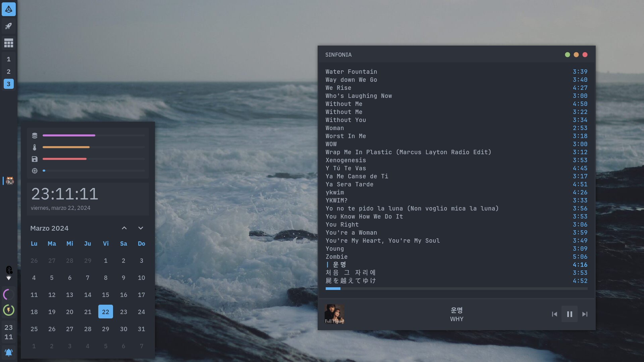Pause the current song

pos(570,314)
